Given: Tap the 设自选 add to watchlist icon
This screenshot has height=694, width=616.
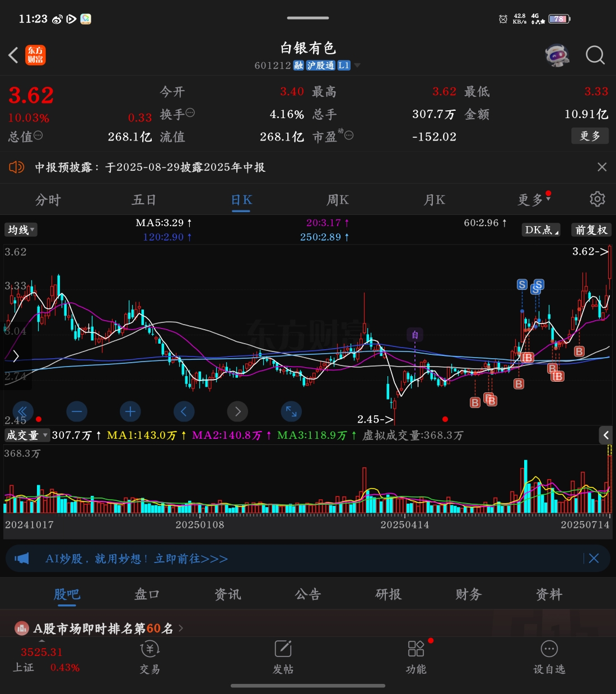Looking at the screenshot, I should (549, 658).
